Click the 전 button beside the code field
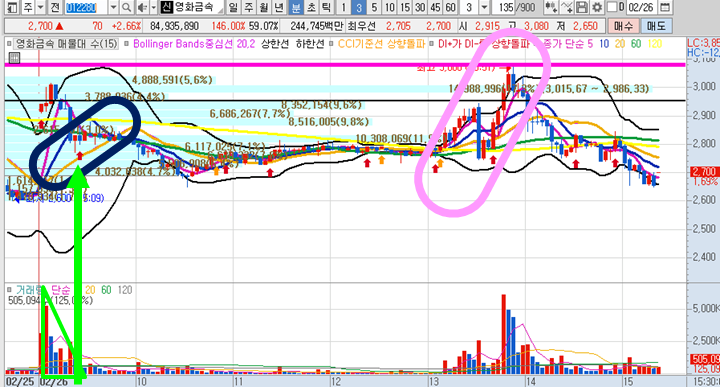Image resolution: width=720 pixels, height=387 pixels. [x=55, y=7]
